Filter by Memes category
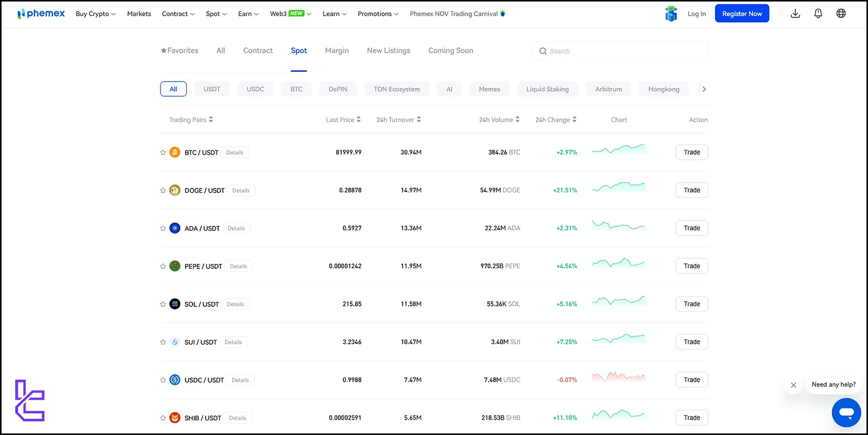This screenshot has width=868, height=435. [489, 89]
